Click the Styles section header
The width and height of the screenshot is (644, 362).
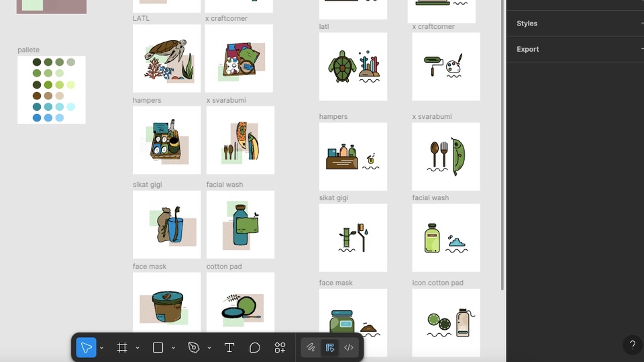click(x=527, y=24)
